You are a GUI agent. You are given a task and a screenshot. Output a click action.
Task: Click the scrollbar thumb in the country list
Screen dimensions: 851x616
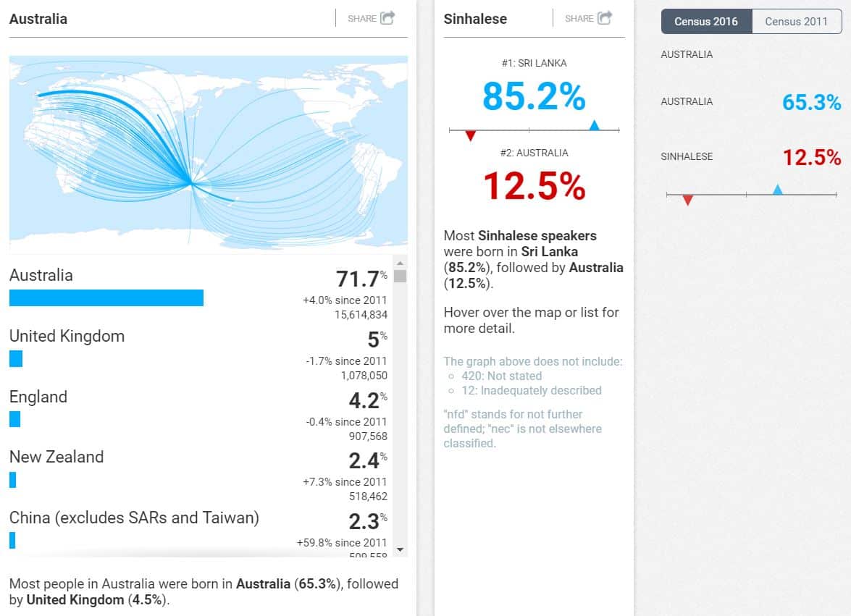point(401,276)
